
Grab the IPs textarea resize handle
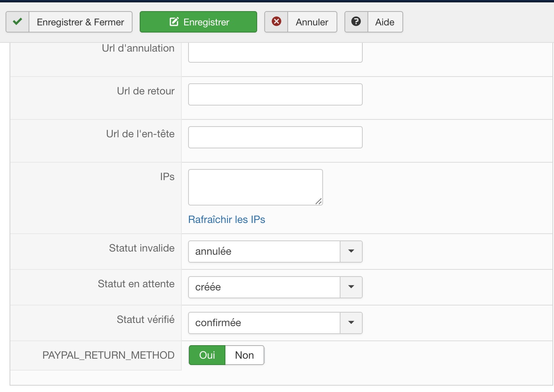[x=319, y=202]
